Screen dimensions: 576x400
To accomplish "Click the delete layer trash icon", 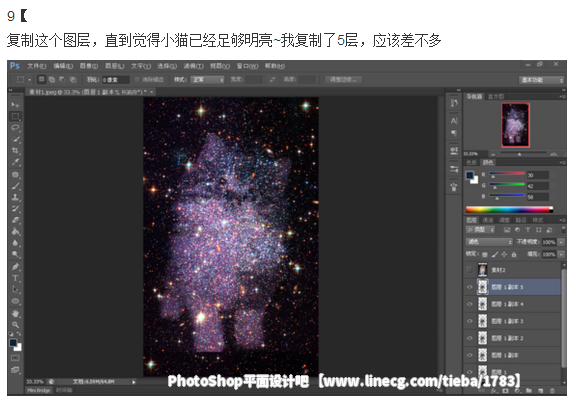I will [x=552, y=391].
